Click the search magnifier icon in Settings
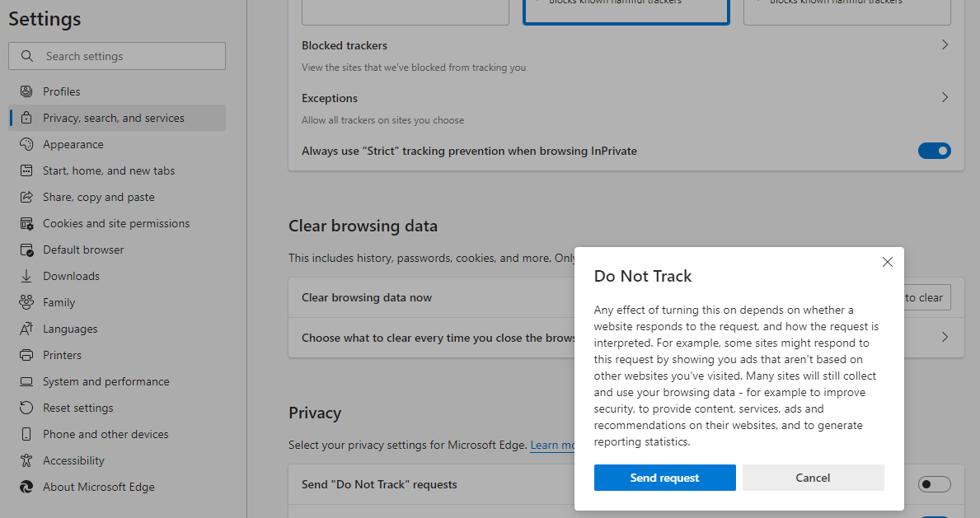This screenshot has height=518, width=980. tap(27, 56)
